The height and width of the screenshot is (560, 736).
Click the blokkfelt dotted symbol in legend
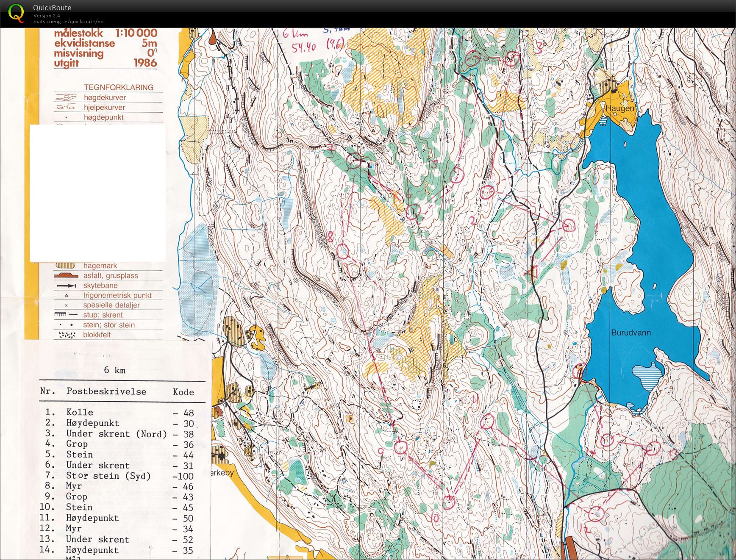pyautogui.click(x=67, y=335)
